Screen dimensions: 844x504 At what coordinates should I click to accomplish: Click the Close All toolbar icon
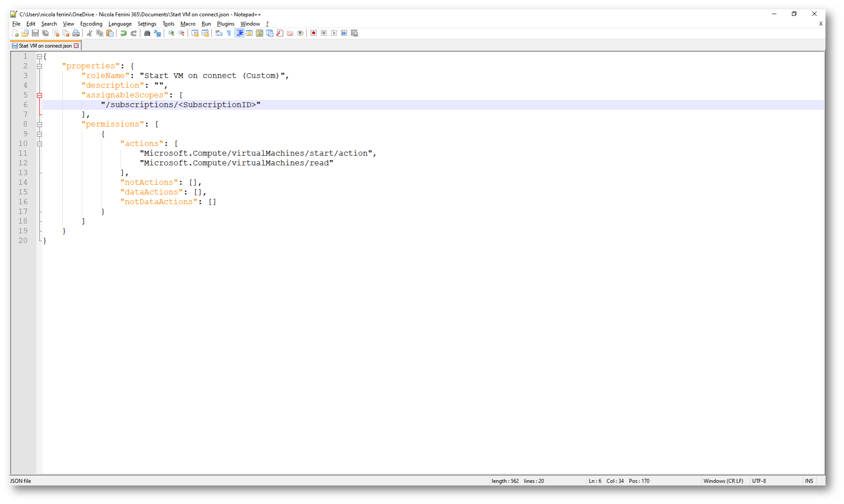click(66, 34)
